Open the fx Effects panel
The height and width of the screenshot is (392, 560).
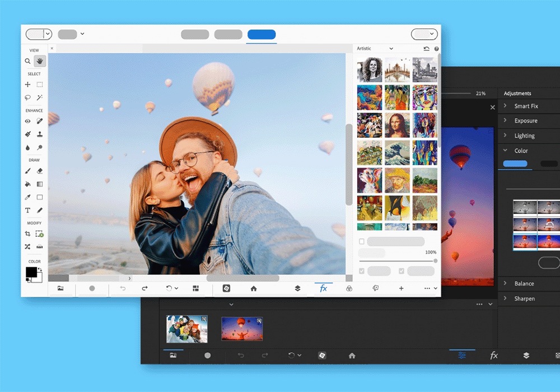point(323,288)
